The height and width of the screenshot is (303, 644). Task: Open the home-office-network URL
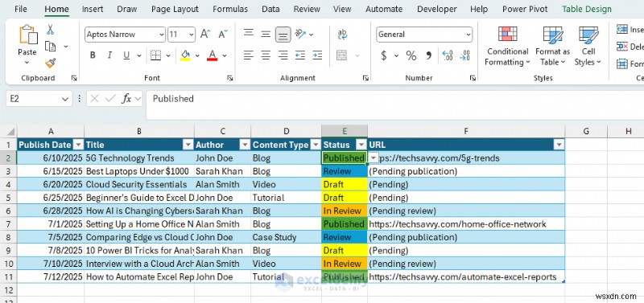coord(457,224)
